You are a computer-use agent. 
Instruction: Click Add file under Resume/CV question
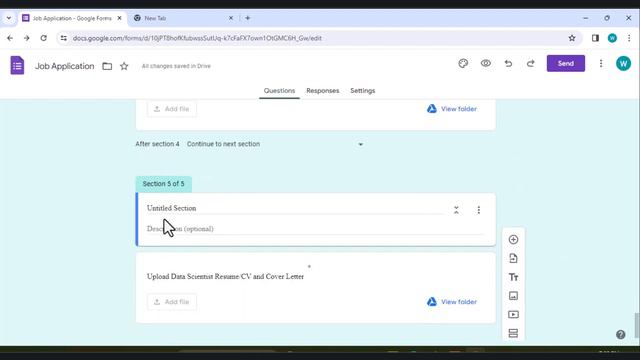pyautogui.click(x=171, y=302)
